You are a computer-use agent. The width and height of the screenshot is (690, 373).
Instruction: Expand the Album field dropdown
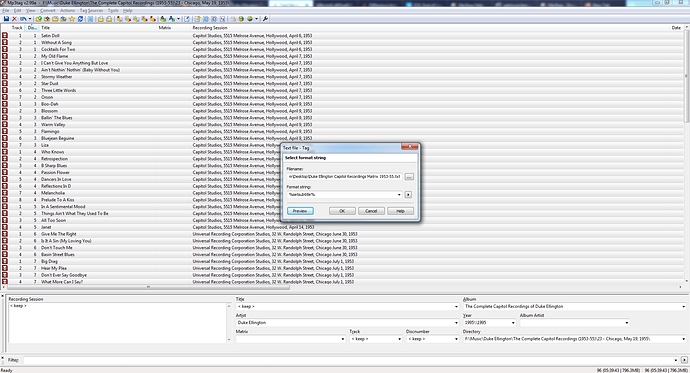(x=683, y=307)
